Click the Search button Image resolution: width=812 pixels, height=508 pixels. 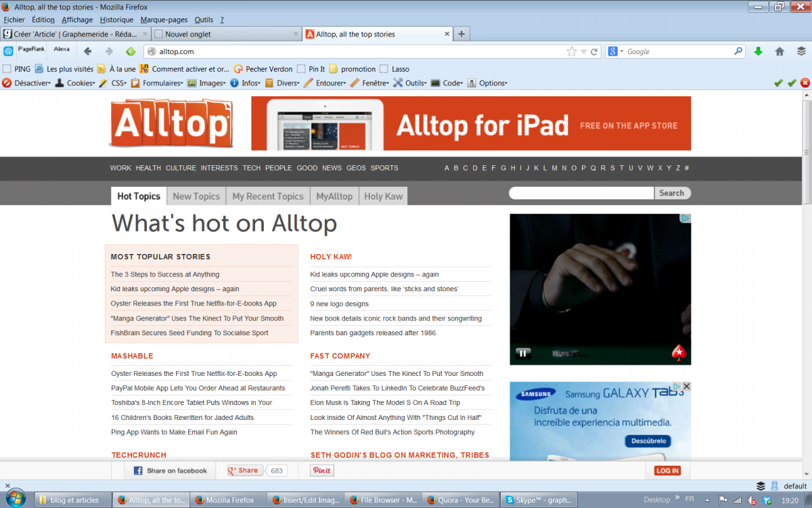(672, 193)
